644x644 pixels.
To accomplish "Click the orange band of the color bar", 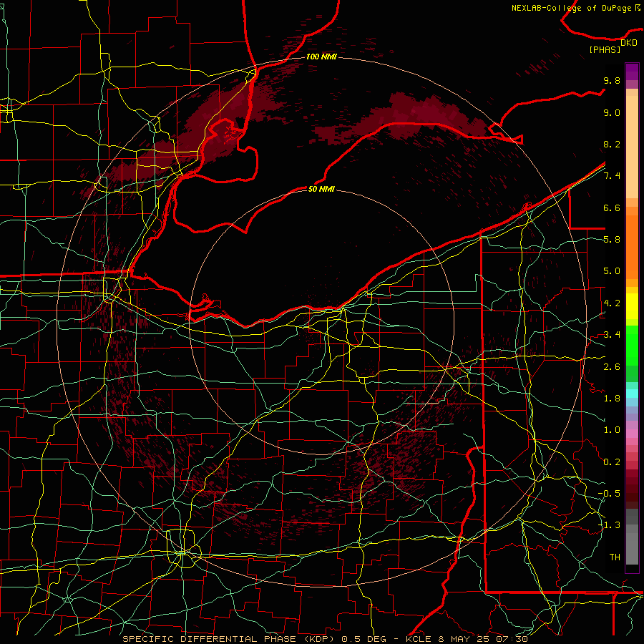I will coord(632,247).
